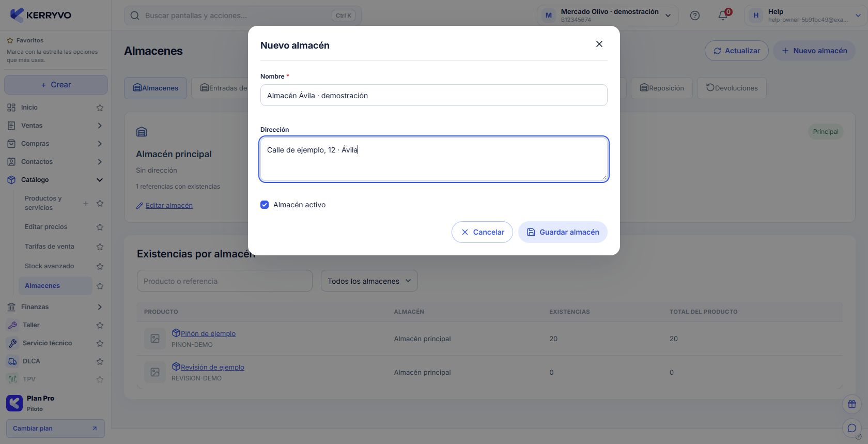This screenshot has width=868, height=444.
Task: Click the warehouse icon above Almacén principal
Action: click(x=142, y=132)
